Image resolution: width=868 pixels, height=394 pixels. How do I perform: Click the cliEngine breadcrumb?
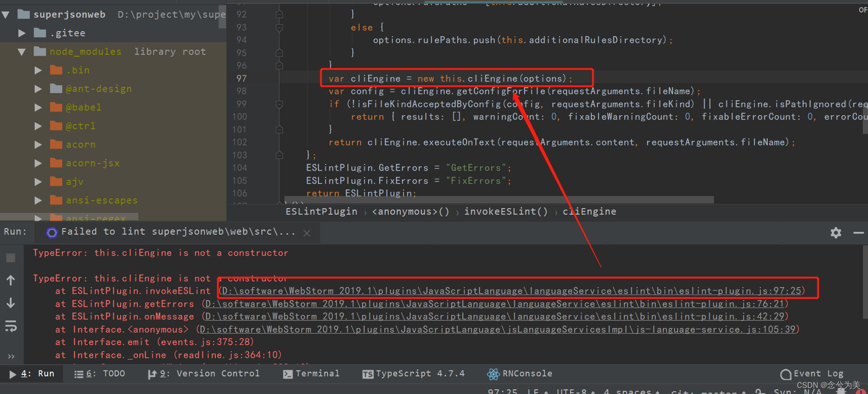589,211
